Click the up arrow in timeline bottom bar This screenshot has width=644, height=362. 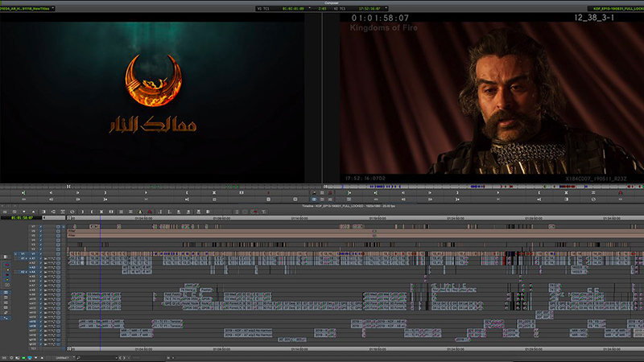pyautogui.click(x=42, y=358)
